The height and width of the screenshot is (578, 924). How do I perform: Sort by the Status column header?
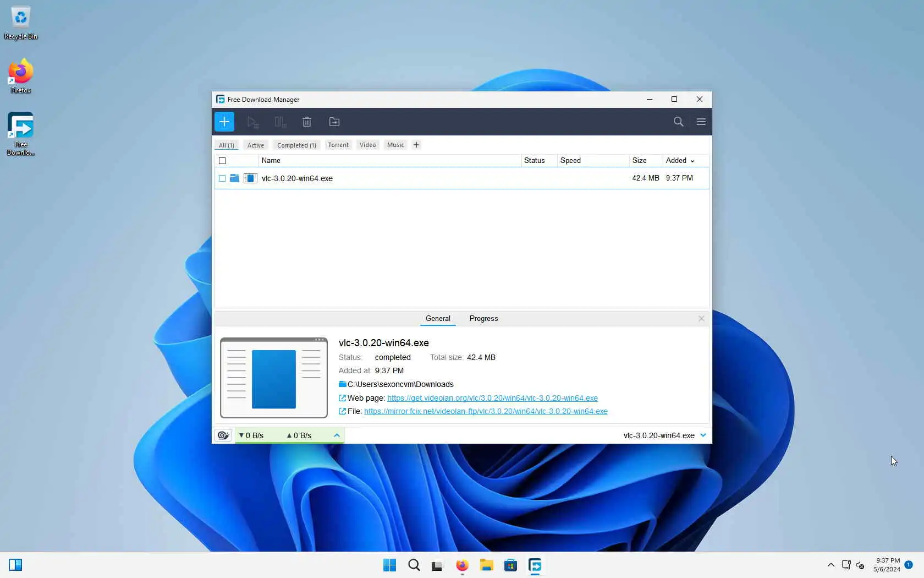tap(539, 161)
